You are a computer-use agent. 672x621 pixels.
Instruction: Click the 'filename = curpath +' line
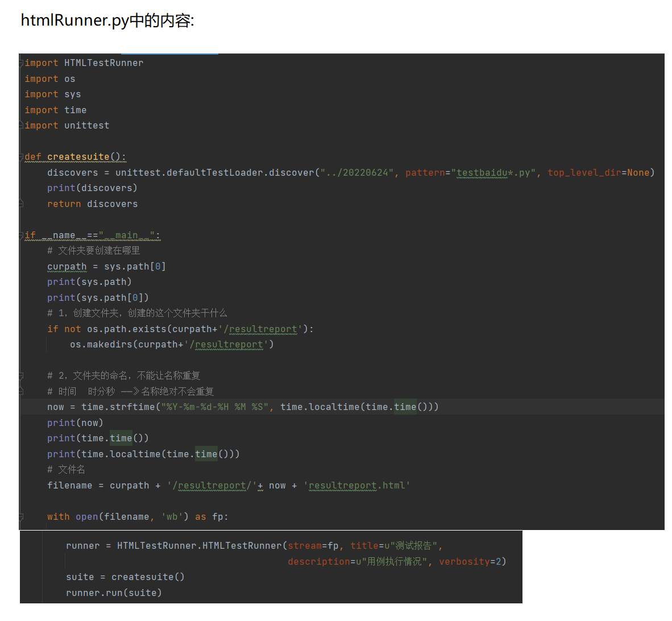229,486
